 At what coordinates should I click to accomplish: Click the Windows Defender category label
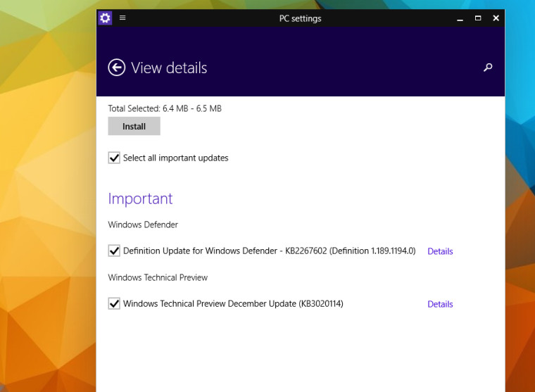[143, 225]
